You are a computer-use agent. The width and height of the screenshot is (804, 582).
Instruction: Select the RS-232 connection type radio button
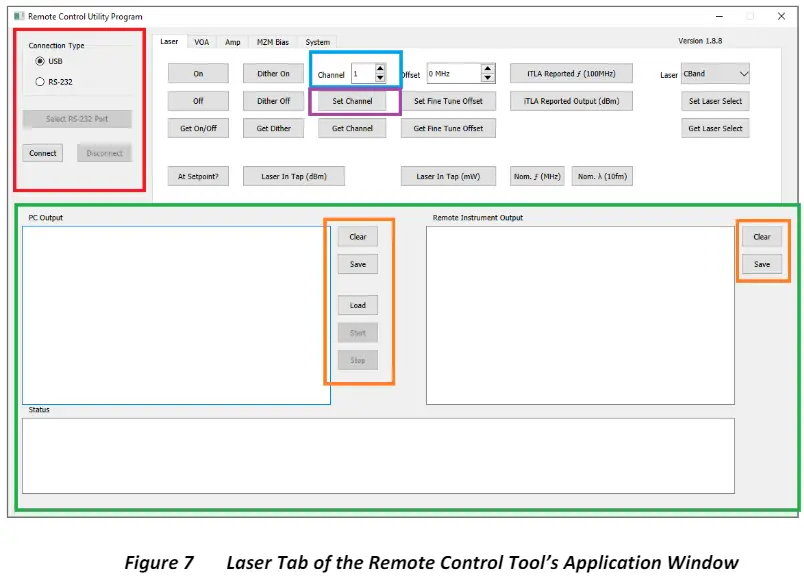(40, 82)
